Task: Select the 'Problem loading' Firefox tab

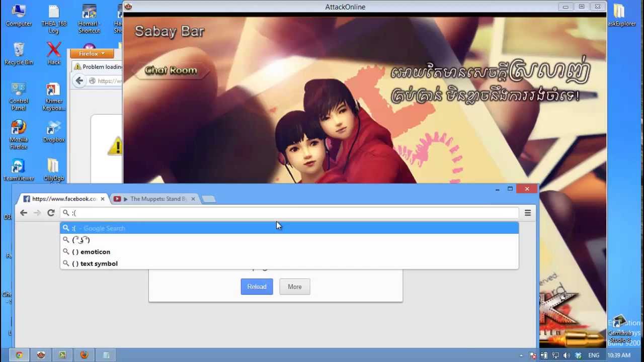Action: 98,67
